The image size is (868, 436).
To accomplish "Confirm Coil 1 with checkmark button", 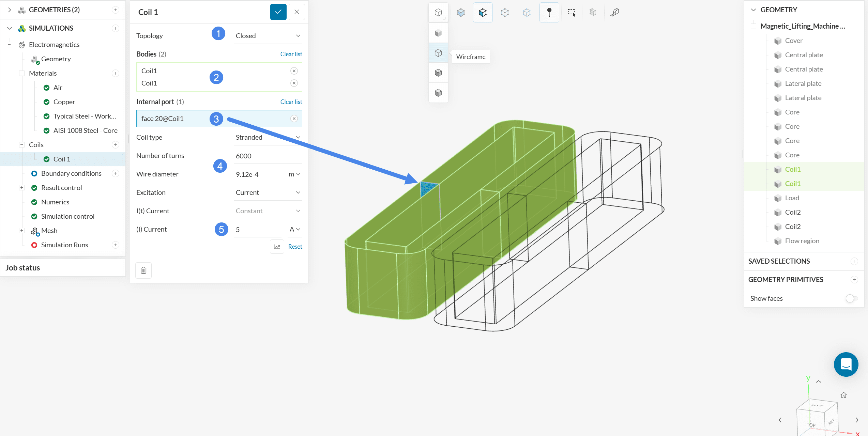I will click(278, 12).
